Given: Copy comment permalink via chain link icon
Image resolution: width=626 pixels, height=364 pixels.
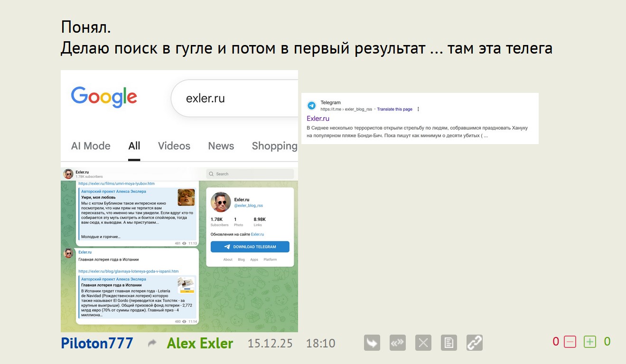Looking at the screenshot, I should pos(474,343).
